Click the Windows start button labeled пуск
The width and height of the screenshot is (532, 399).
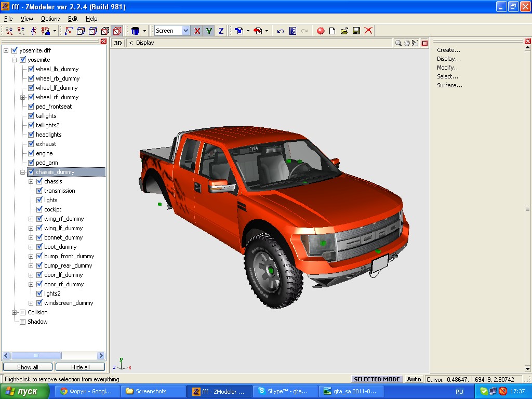pos(24,392)
